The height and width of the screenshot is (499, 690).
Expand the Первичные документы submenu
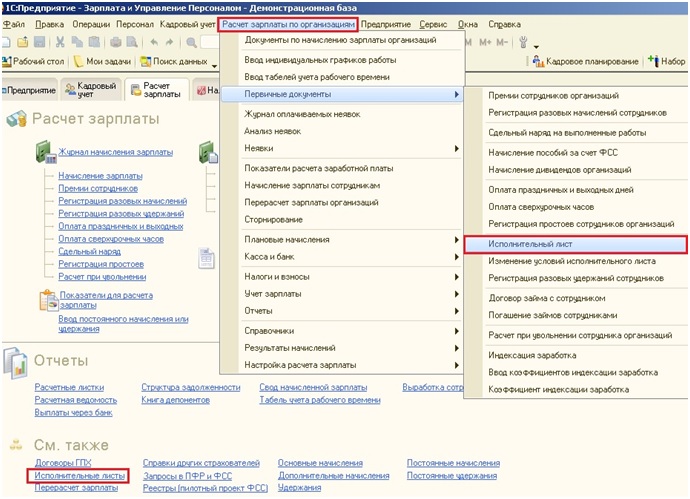point(342,94)
